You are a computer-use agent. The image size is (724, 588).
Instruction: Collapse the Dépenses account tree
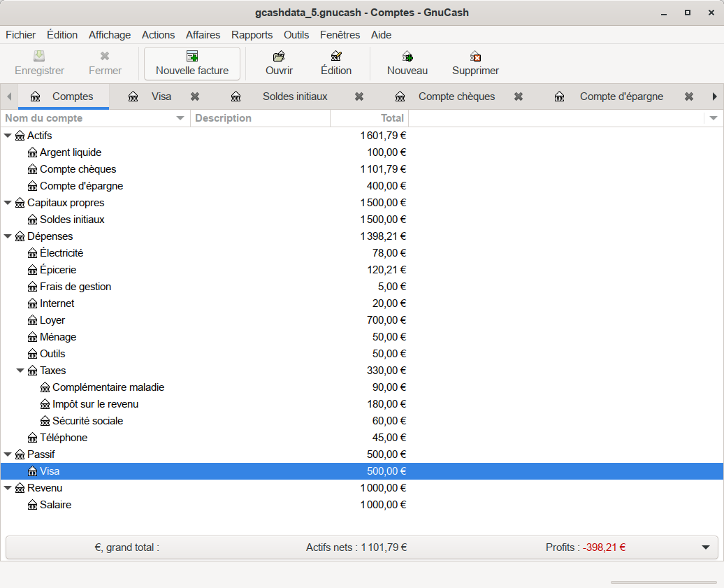pyautogui.click(x=8, y=236)
